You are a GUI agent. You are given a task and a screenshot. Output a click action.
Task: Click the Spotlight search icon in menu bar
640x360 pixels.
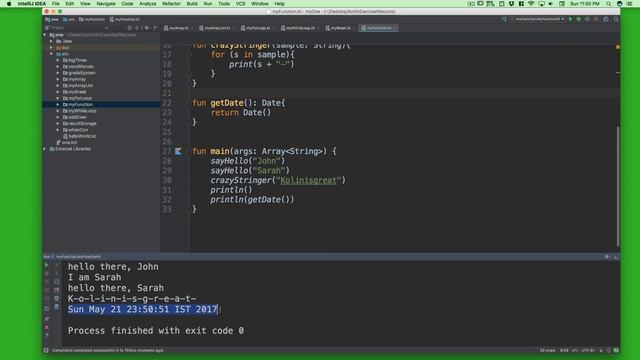(609, 4)
